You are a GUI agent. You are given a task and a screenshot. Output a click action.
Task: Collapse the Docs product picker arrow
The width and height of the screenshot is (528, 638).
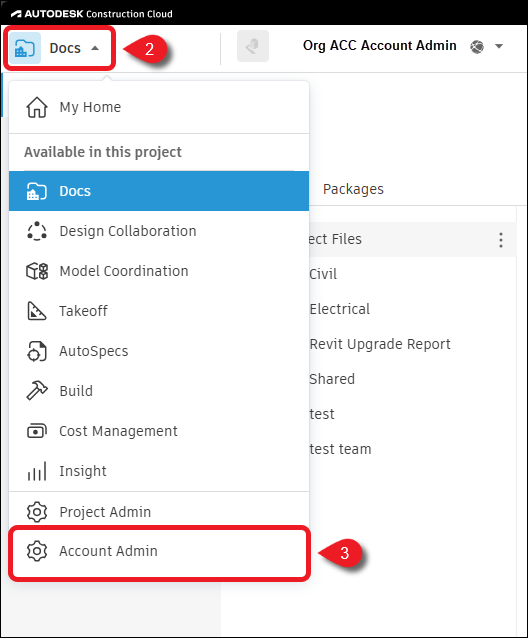click(x=95, y=48)
